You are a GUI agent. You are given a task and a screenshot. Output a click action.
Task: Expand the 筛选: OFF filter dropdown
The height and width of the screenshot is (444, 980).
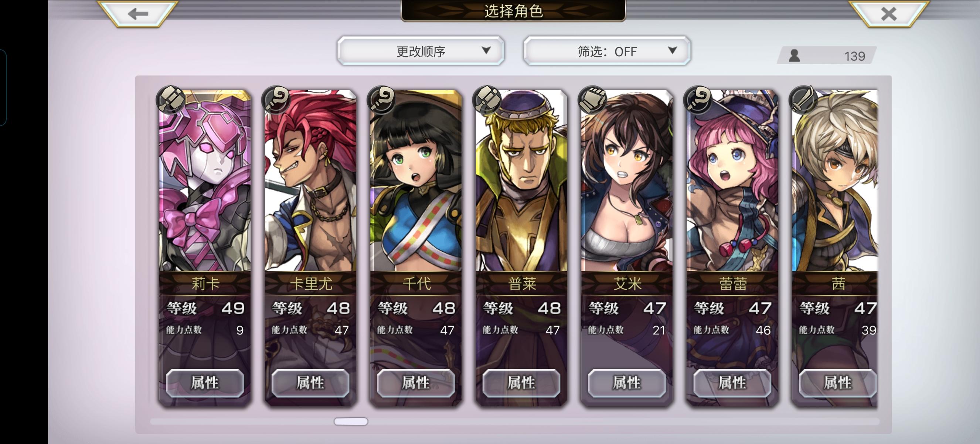pos(607,51)
